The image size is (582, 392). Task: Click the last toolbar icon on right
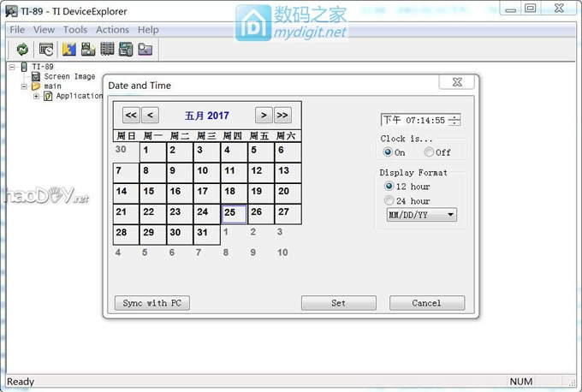[145, 50]
